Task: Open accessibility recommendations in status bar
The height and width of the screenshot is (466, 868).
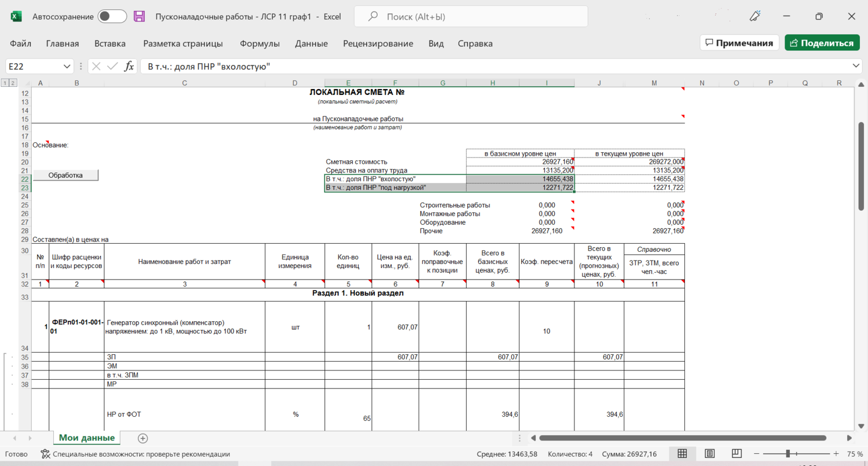Action: point(135,454)
